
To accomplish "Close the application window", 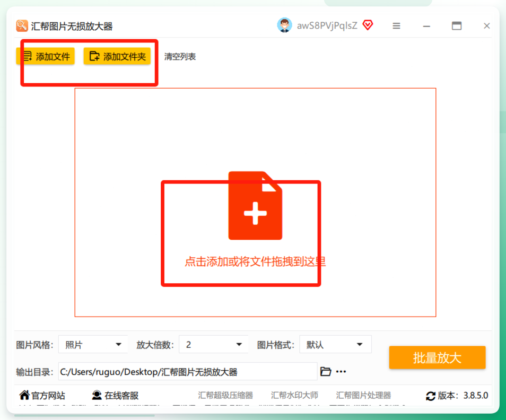I will [486, 26].
